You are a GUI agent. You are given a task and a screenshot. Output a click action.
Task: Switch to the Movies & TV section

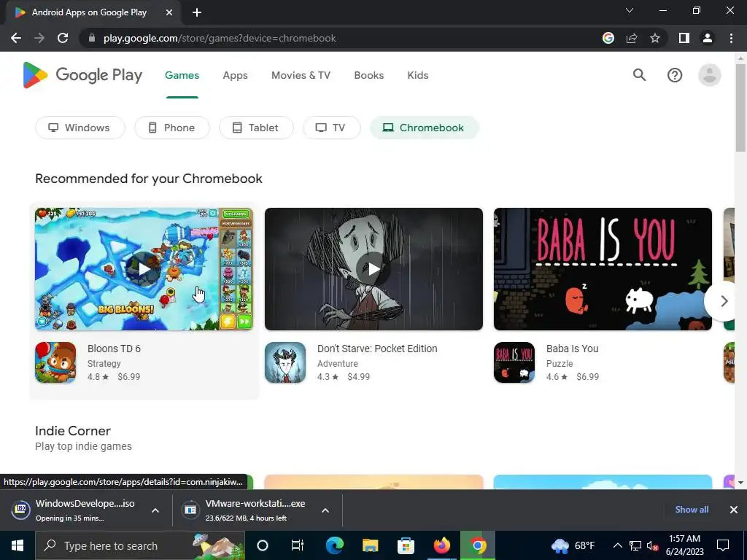coord(301,75)
